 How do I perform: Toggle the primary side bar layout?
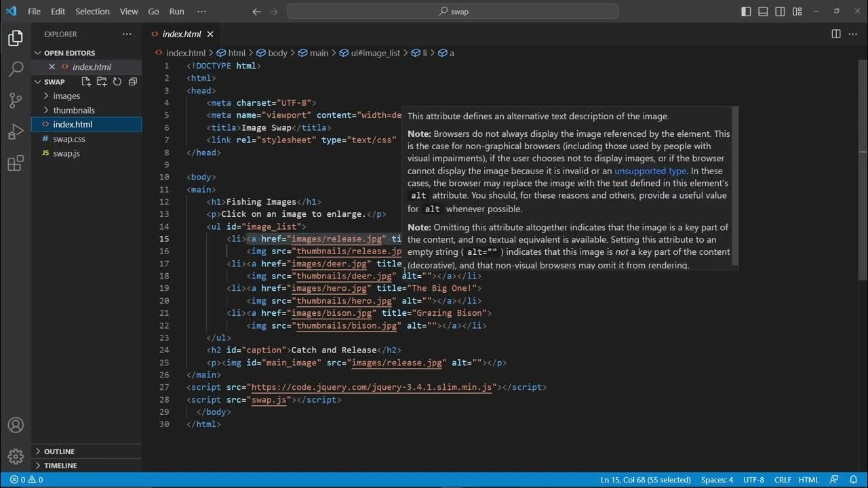pos(746,12)
